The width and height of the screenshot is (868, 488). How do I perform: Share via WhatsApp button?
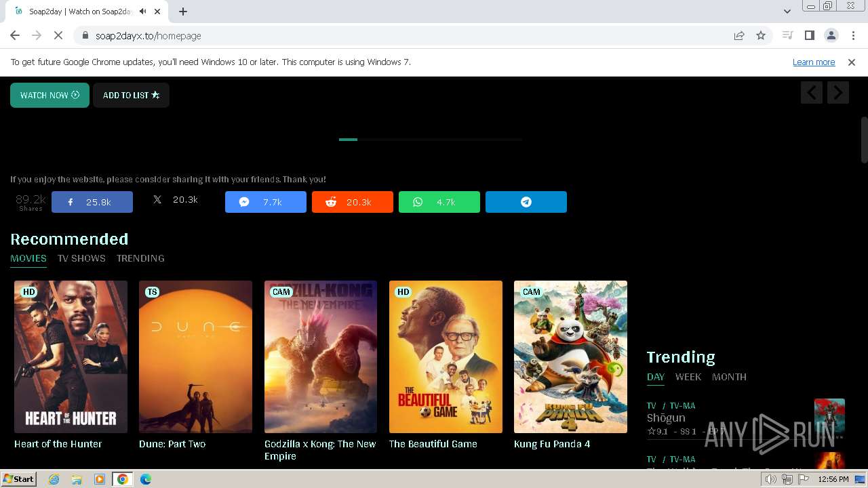[x=439, y=202]
